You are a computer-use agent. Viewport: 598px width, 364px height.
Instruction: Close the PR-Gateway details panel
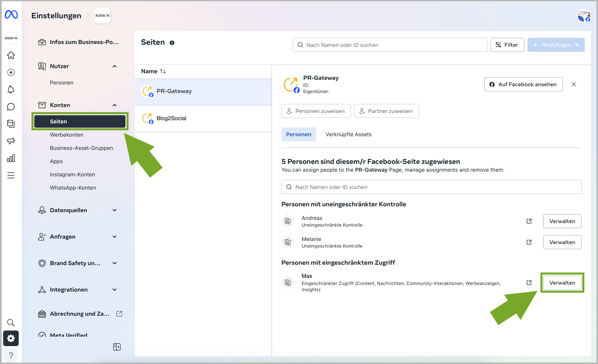574,84
